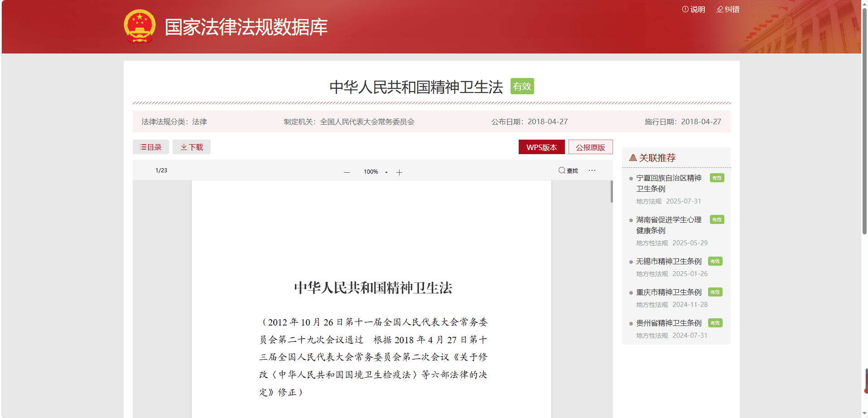Switch to 公报原版 view
This screenshot has height=418, width=868.
[x=591, y=147]
